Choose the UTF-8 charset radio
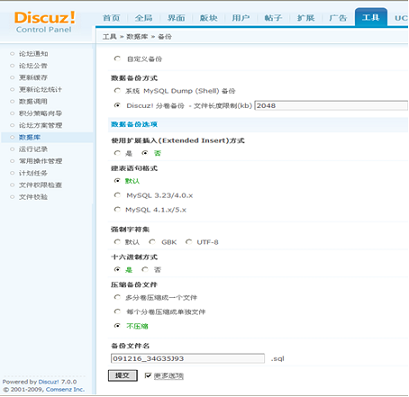The image size is (409, 397). pos(189,242)
